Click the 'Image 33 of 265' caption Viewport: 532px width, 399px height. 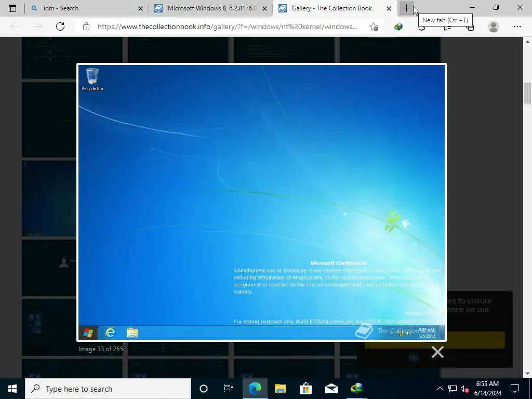tap(100, 349)
